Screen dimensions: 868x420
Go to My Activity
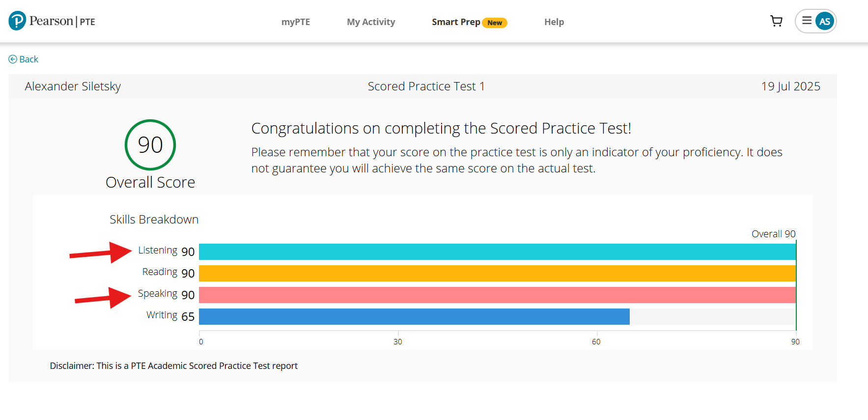[371, 22]
